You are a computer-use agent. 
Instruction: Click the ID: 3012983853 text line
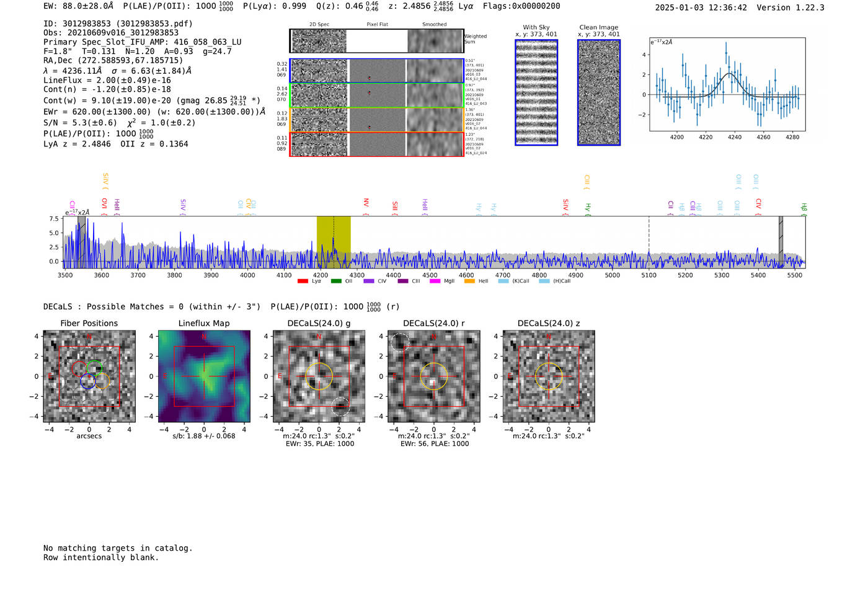click(x=118, y=24)
